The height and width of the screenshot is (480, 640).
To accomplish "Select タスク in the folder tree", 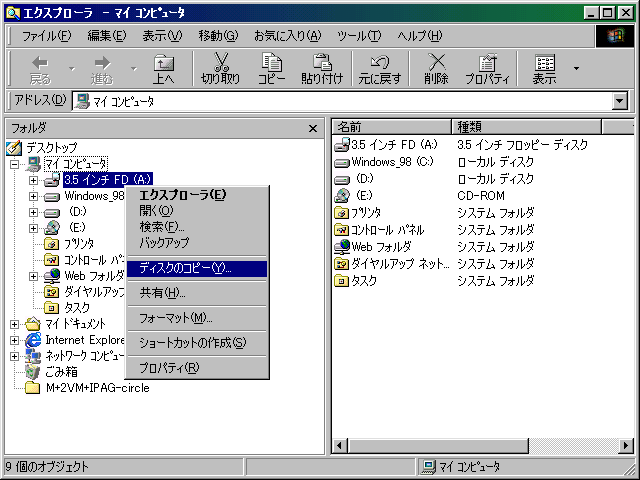I will click(x=76, y=307).
